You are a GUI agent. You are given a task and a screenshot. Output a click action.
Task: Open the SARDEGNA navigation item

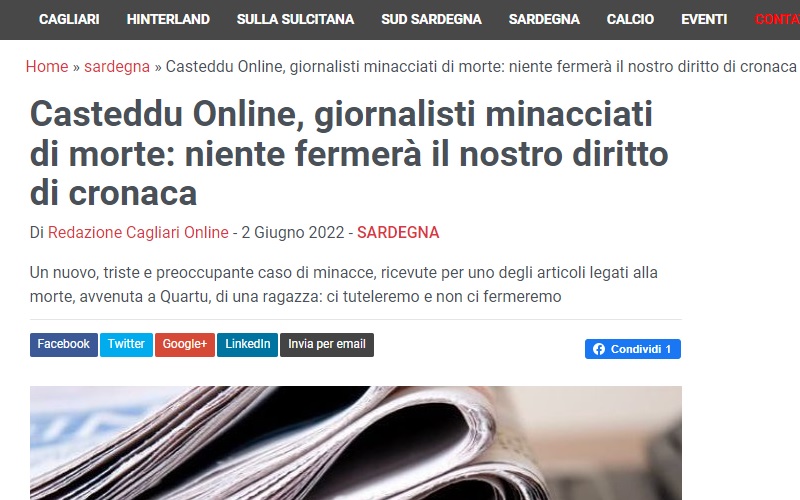click(544, 19)
